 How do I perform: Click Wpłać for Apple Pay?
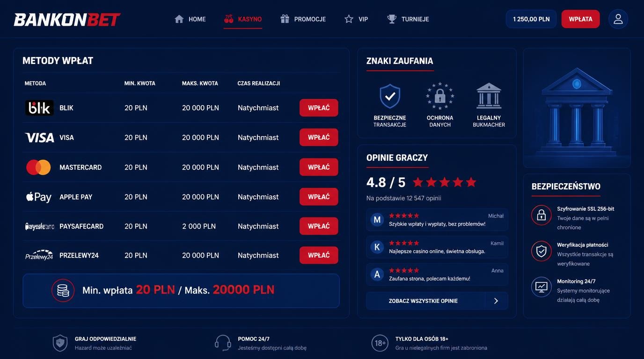click(319, 197)
